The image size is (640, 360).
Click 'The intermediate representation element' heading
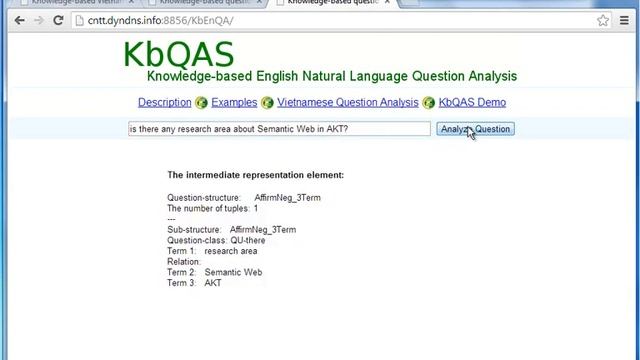(x=256, y=175)
